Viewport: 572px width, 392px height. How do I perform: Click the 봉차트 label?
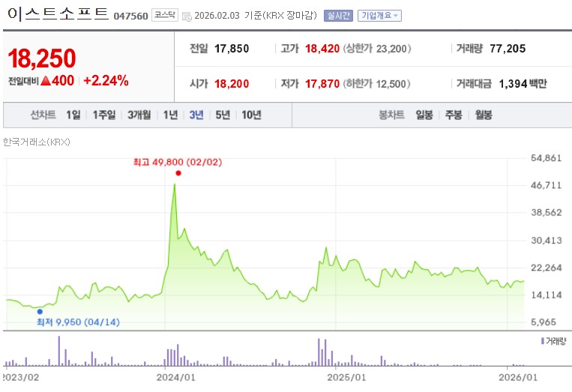tap(391, 115)
